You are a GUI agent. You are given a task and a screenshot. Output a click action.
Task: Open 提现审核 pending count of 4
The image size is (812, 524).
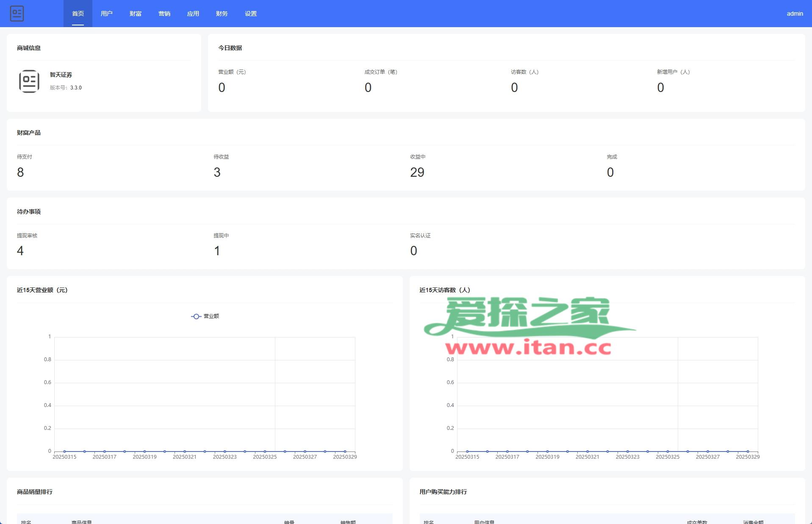[x=20, y=251]
